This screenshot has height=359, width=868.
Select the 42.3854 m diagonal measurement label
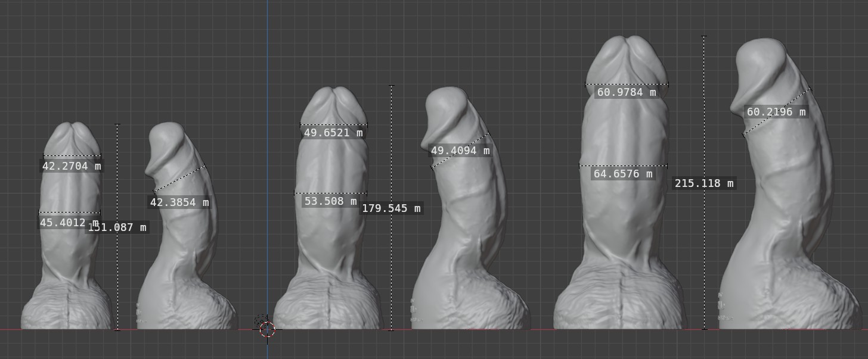point(179,202)
